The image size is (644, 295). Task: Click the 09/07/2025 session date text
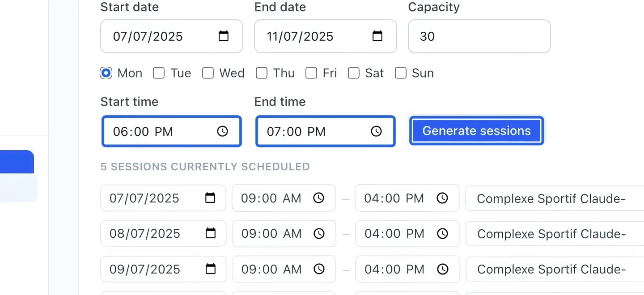(145, 269)
